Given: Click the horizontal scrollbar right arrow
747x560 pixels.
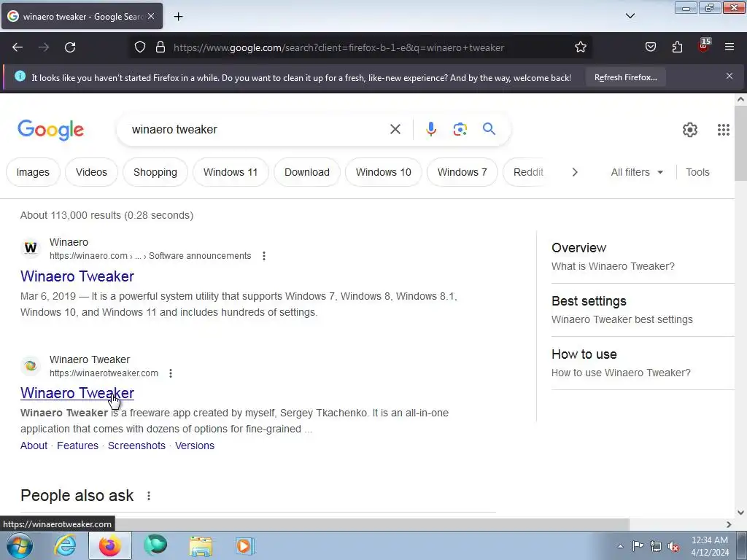Looking at the screenshot, I should pyautogui.click(x=729, y=524).
